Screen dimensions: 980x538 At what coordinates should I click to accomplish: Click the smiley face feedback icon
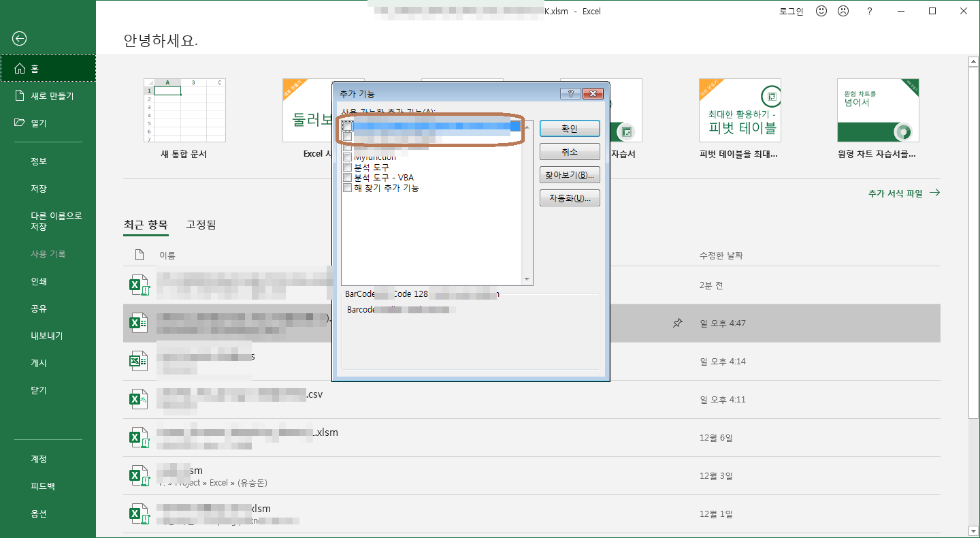point(821,12)
